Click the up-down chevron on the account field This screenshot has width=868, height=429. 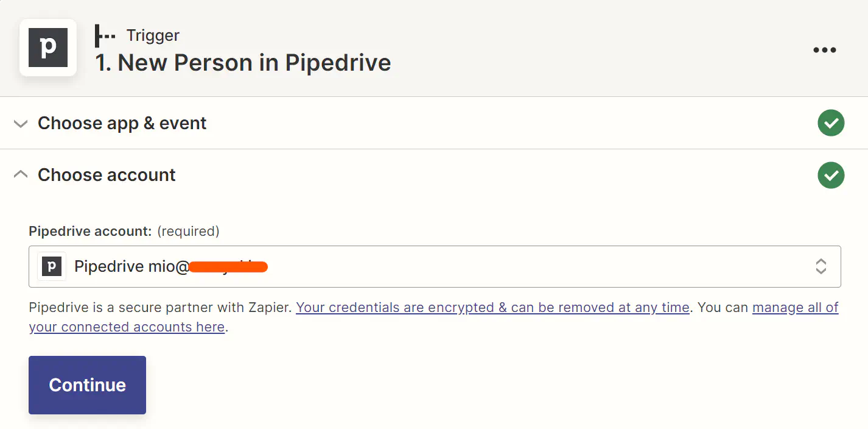click(821, 266)
